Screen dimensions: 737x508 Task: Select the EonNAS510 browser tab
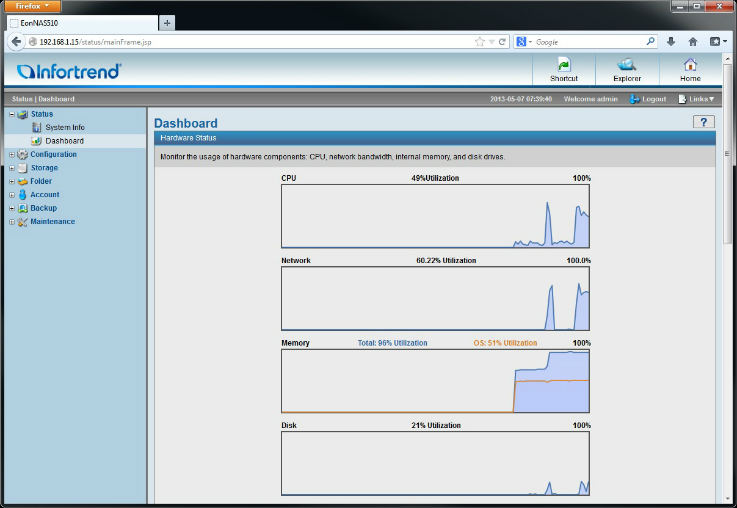point(82,23)
